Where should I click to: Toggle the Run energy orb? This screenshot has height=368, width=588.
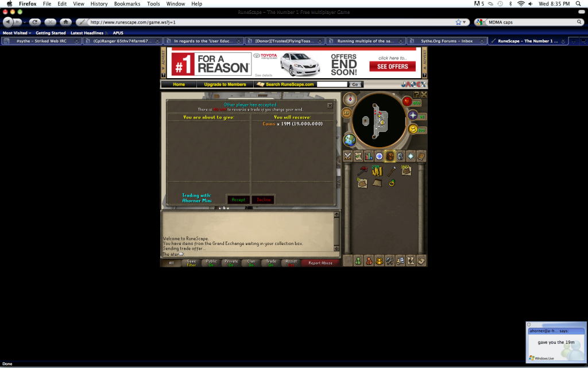pyautogui.click(x=413, y=129)
